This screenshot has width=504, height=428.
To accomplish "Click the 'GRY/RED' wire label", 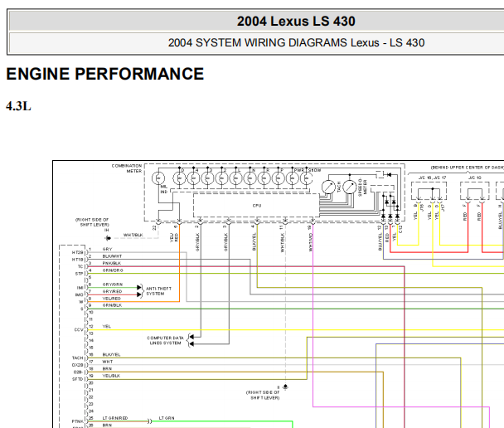I will [x=112, y=291].
